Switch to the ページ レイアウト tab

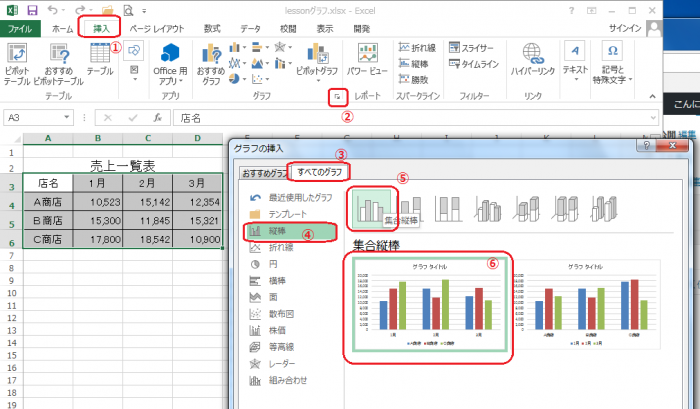[x=157, y=29]
